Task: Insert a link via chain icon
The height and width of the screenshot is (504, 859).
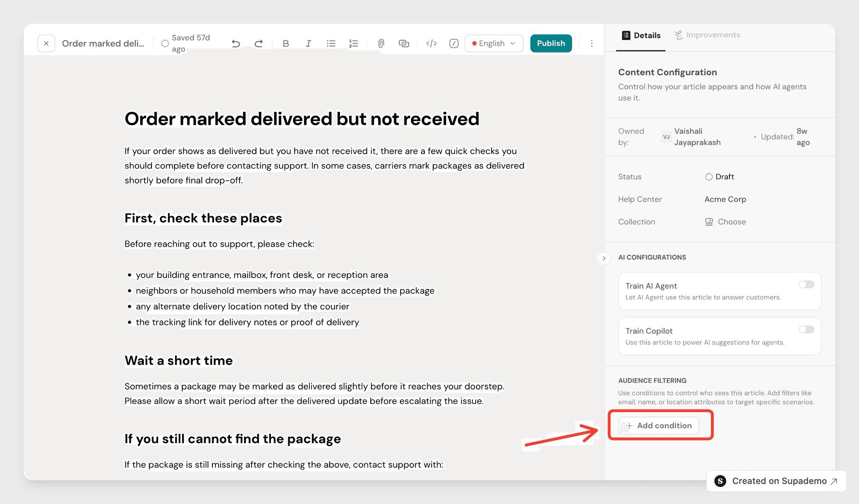Action: pos(404,43)
